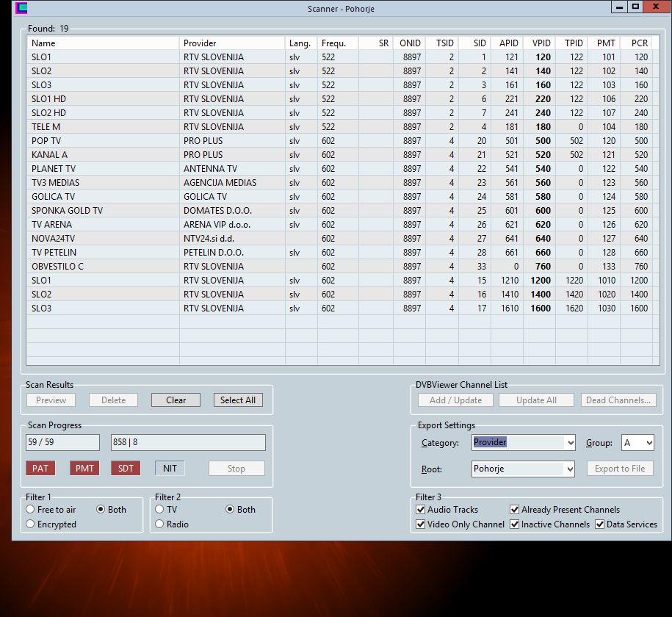The height and width of the screenshot is (617, 672).
Task: Click the Delete button
Action: pyautogui.click(x=114, y=400)
